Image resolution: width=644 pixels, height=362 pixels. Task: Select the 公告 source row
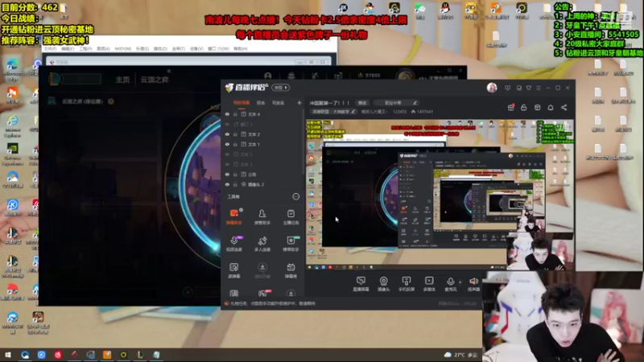263,175
